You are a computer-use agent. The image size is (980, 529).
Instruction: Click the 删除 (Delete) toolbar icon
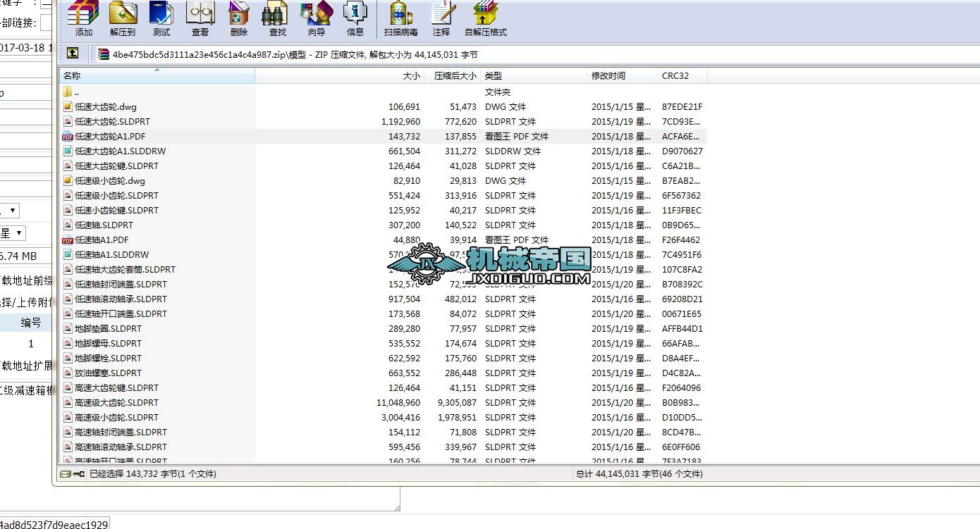click(239, 18)
